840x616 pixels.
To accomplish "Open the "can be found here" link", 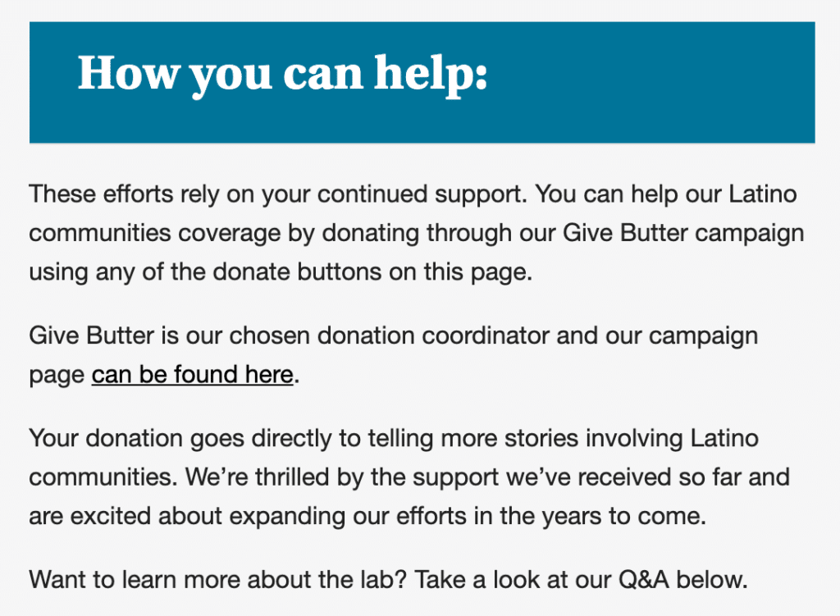I will (192, 374).
